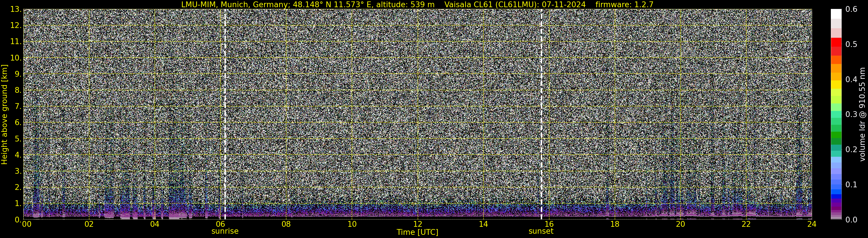Click the height axis tick label 6.
The width and height of the screenshot is (868, 238).
[x=18, y=123]
